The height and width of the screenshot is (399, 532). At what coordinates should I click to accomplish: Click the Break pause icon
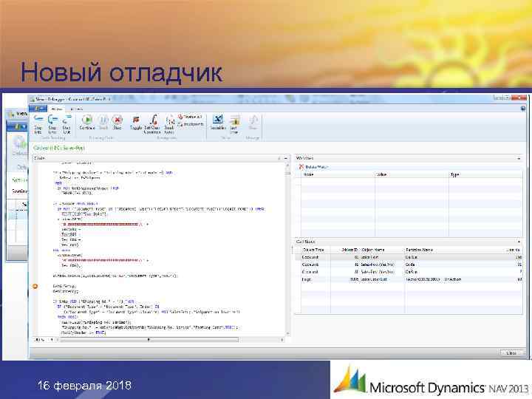103,123
